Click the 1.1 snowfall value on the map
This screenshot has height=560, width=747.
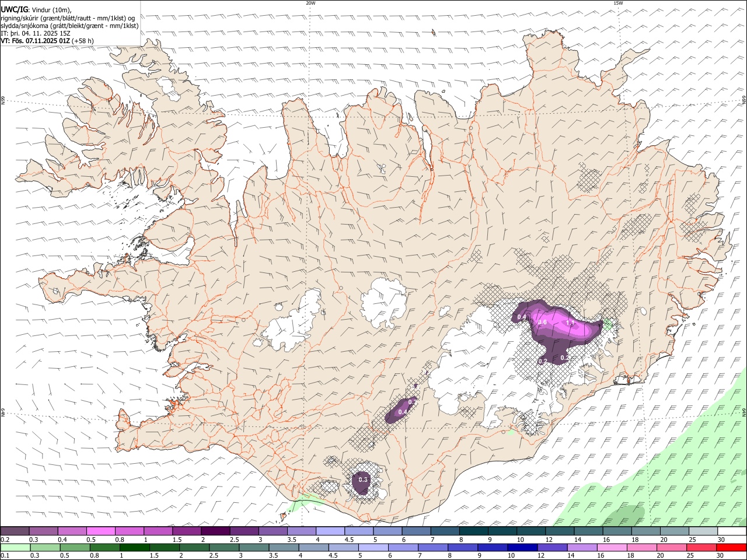click(x=571, y=323)
